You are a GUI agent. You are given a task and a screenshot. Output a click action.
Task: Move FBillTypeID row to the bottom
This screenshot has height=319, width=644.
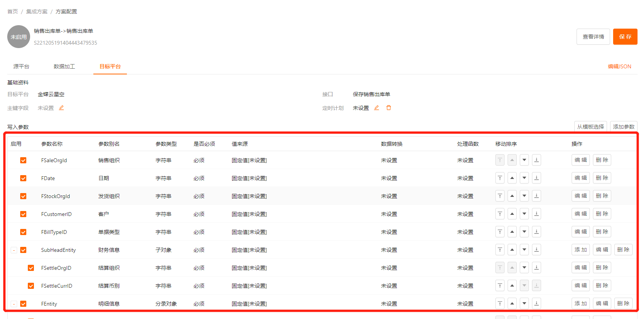click(537, 232)
